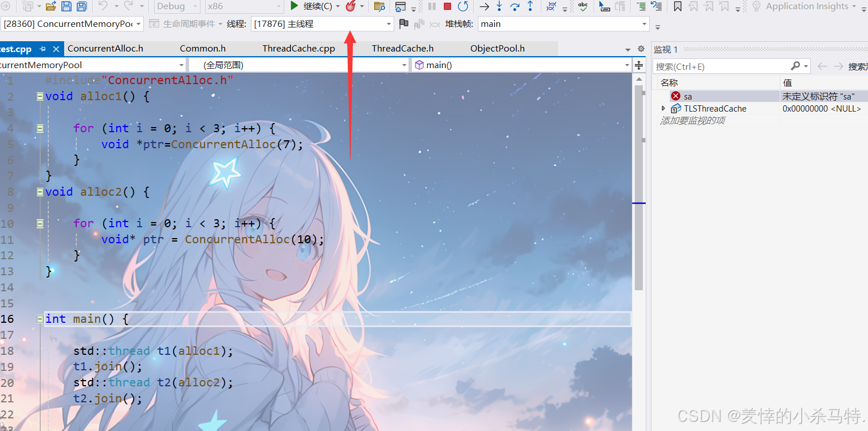The width and height of the screenshot is (868, 431).
Task: Collapse the second for loop outline
Action: click(x=40, y=223)
